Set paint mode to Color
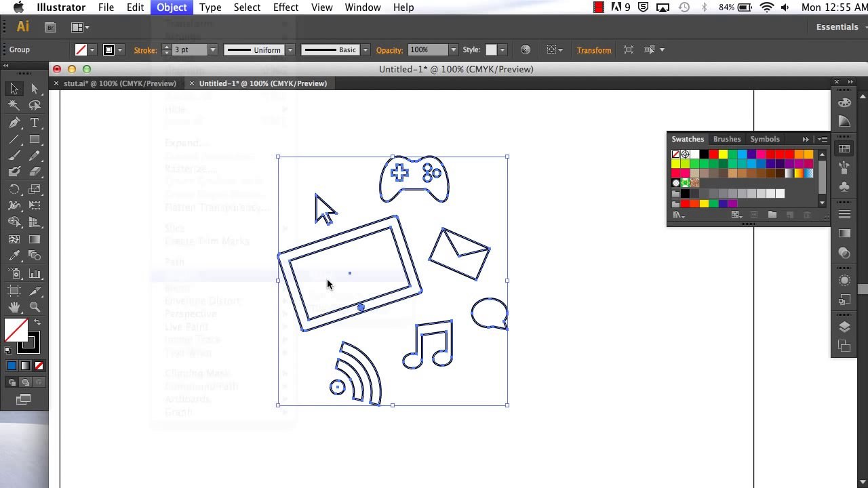The image size is (868, 488). point(12,366)
